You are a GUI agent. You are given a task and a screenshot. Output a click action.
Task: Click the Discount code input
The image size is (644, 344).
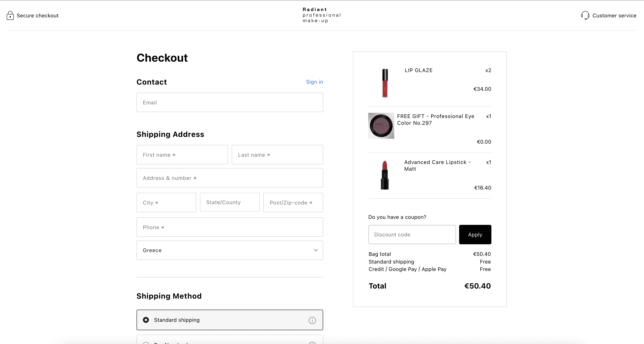412,235
